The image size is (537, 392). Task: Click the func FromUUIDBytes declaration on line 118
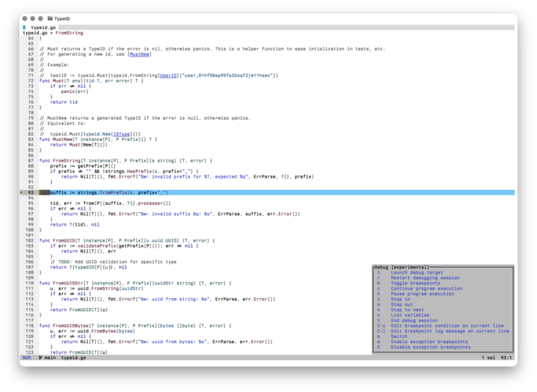coord(135,326)
